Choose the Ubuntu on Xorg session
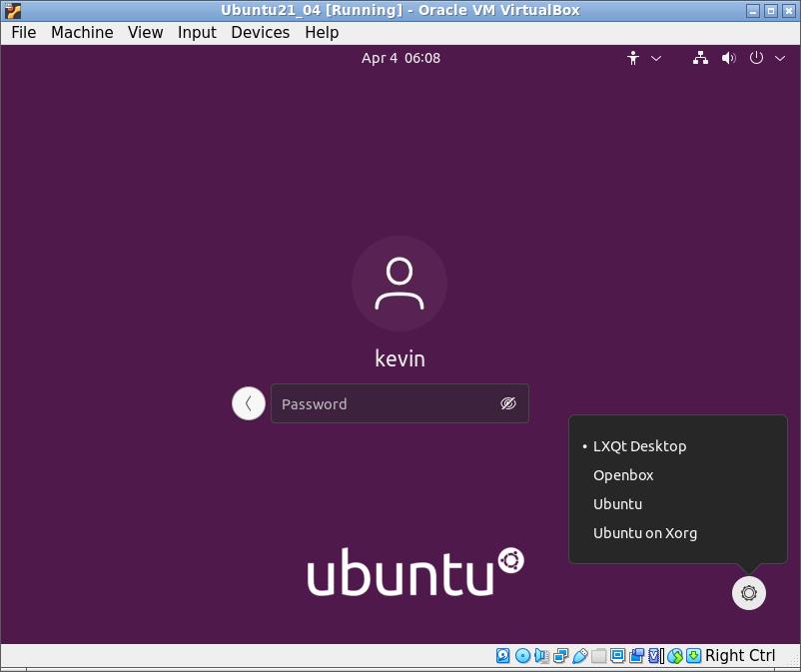 click(x=644, y=533)
